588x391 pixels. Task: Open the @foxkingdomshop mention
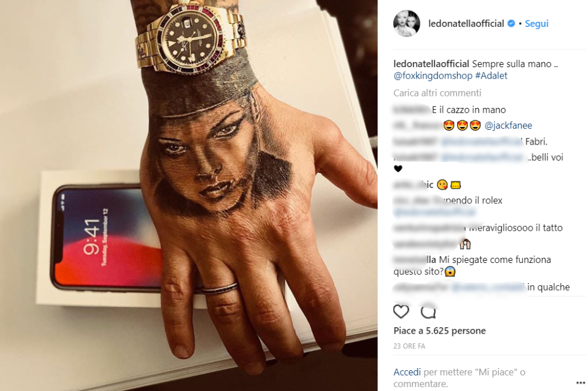coord(433,76)
